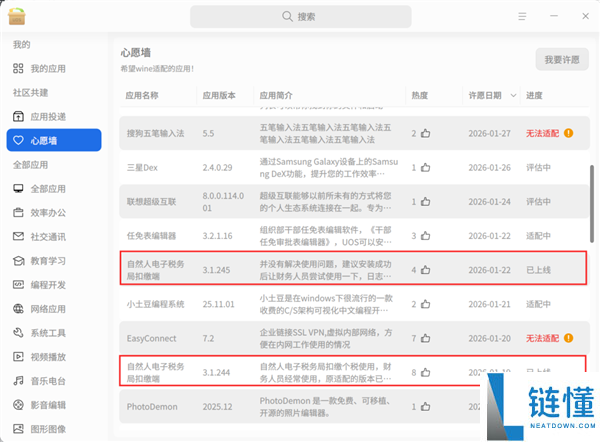
Task: Click red 无法适配 status for EasyConnect
Action: pyautogui.click(x=542, y=338)
